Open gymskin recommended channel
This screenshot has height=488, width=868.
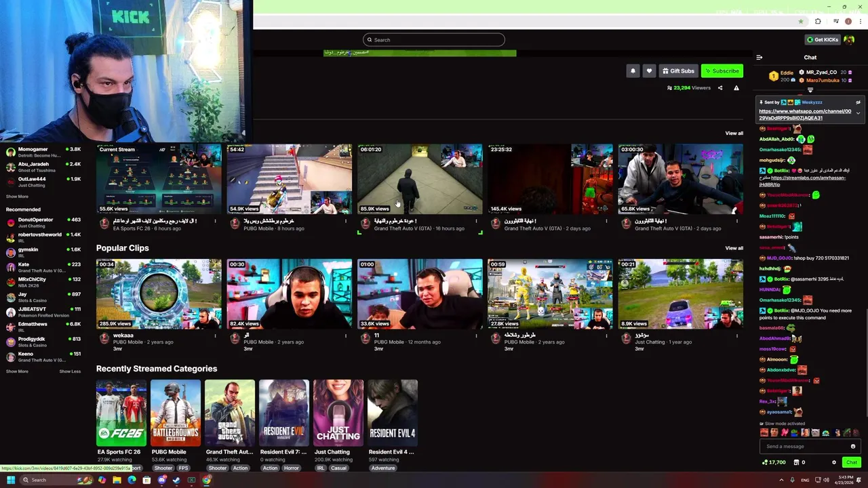43,252
